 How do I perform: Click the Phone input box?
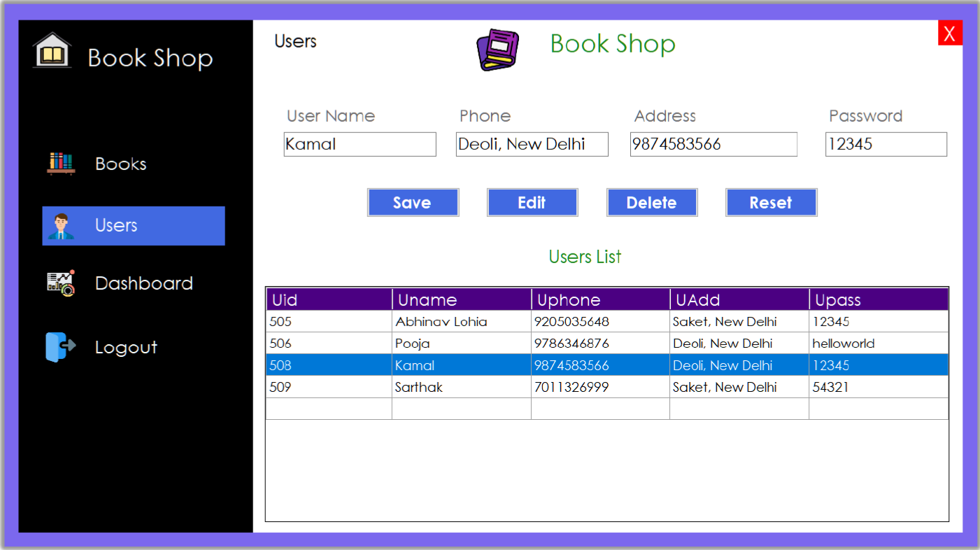(532, 143)
